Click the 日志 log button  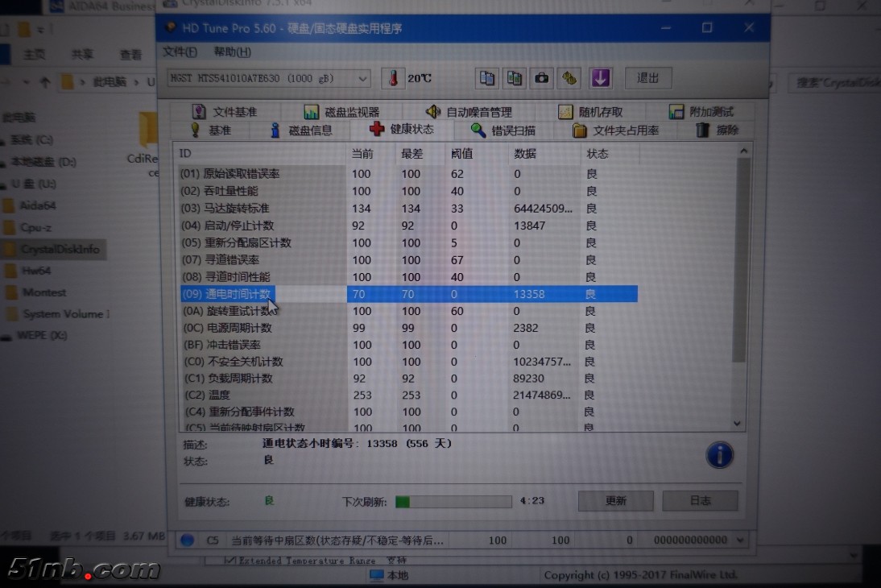(700, 501)
